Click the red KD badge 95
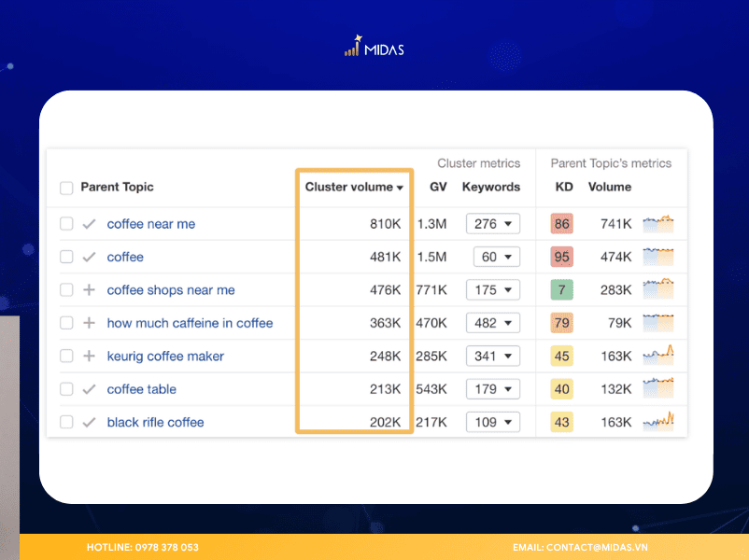The width and height of the screenshot is (749, 560). pyautogui.click(x=562, y=257)
